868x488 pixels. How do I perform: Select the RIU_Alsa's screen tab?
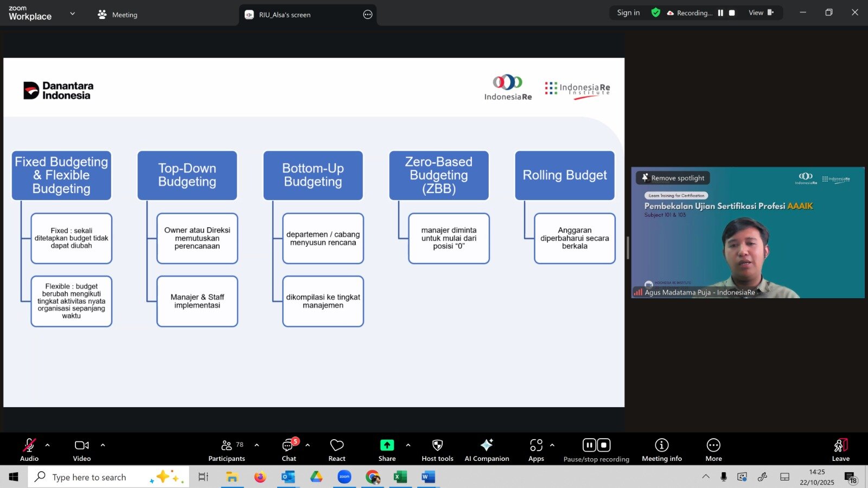point(285,15)
